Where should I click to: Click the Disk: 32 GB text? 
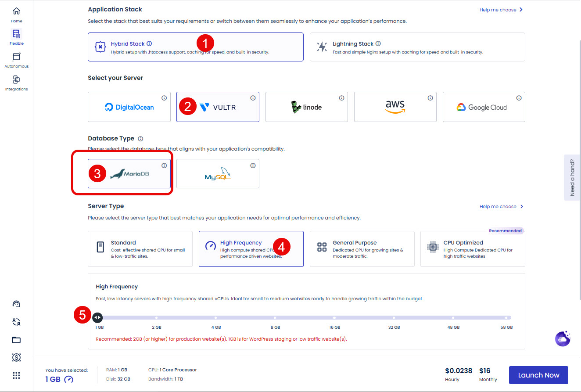tap(118, 379)
